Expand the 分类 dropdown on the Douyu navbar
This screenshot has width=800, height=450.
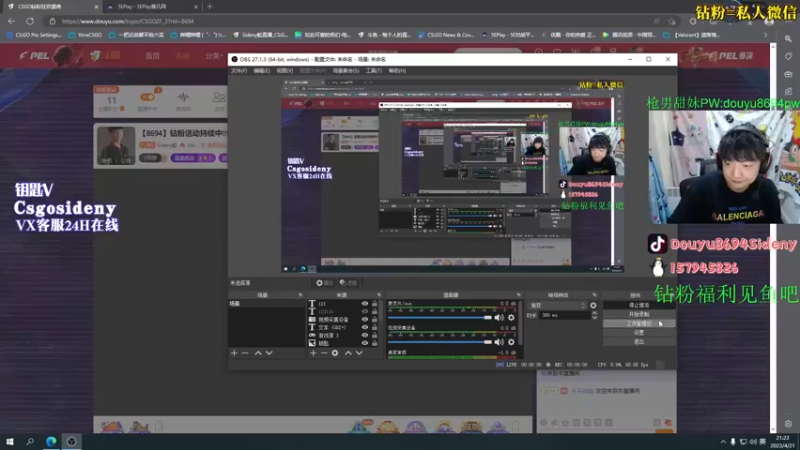[213, 56]
